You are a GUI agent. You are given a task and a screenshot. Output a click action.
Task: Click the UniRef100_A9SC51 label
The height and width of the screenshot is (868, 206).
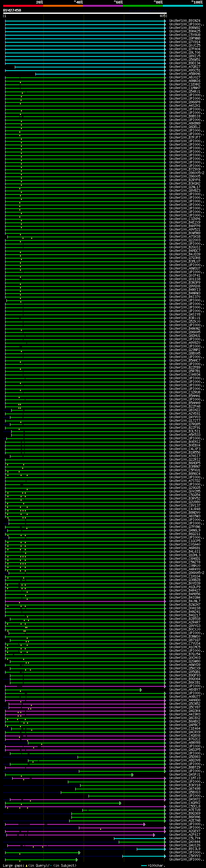coord(185,70)
